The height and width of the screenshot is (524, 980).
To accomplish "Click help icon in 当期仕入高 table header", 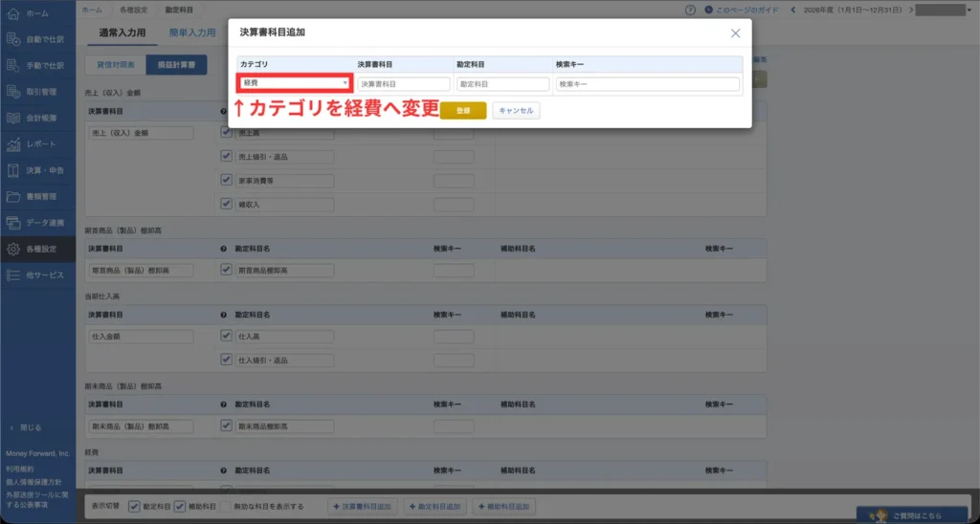I will tap(224, 315).
